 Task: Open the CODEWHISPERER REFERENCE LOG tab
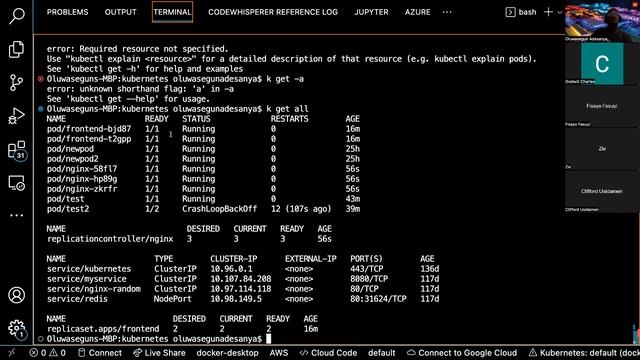pos(273,12)
